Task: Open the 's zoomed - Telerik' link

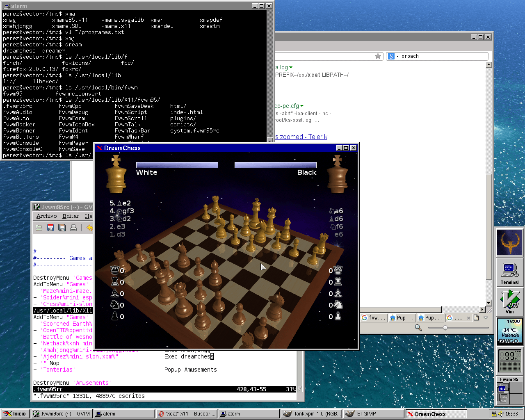Action: (x=301, y=137)
